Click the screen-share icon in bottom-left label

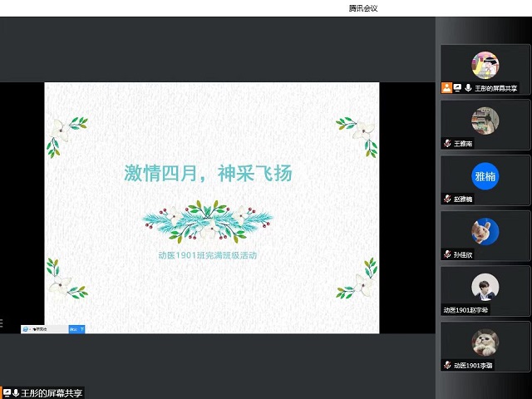(x=7, y=393)
